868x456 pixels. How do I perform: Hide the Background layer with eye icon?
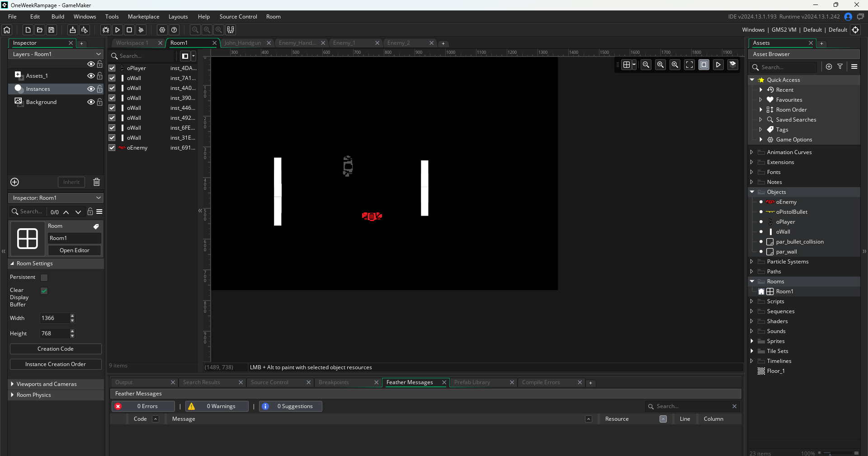(x=91, y=102)
